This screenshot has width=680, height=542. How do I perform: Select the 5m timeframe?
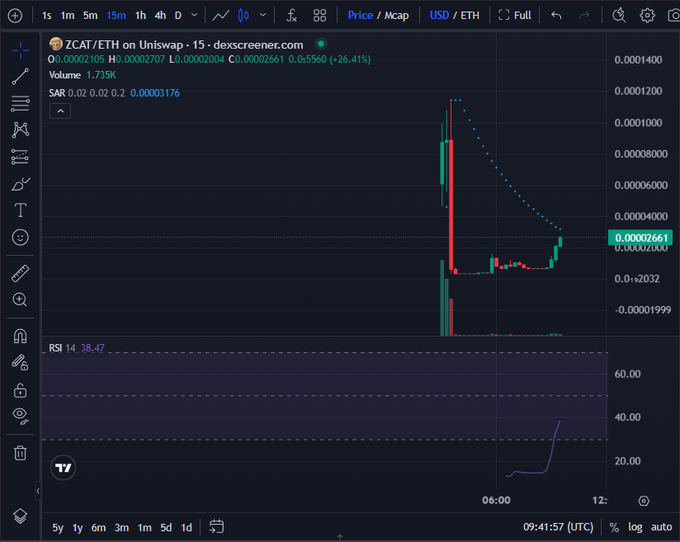[x=90, y=16]
